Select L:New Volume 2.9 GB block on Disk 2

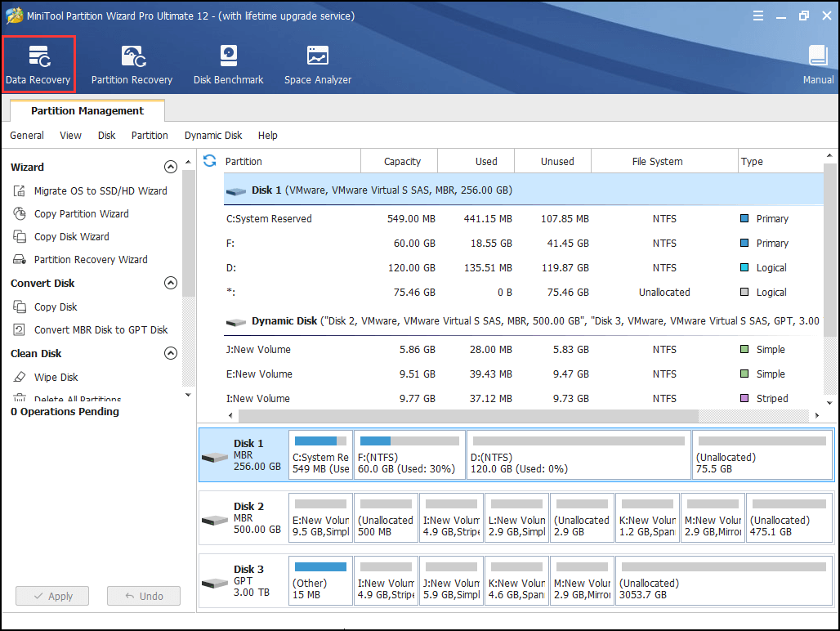516,517
